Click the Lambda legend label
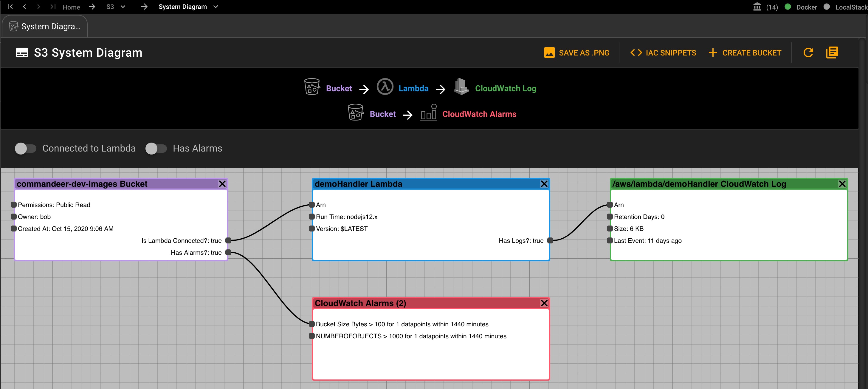The height and width of the screenshot is (389, 868). click(x=413, y=89)
